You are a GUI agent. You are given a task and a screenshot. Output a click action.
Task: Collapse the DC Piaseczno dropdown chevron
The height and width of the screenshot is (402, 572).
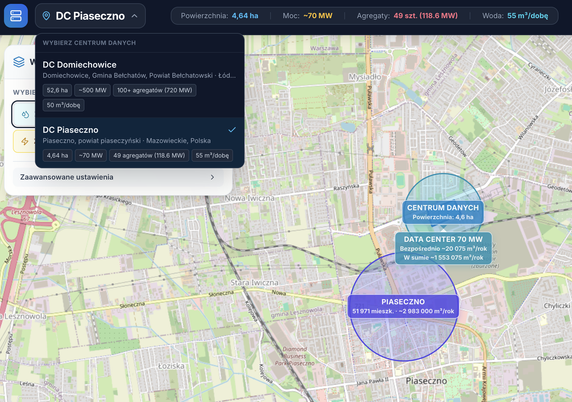pos(134,16)
